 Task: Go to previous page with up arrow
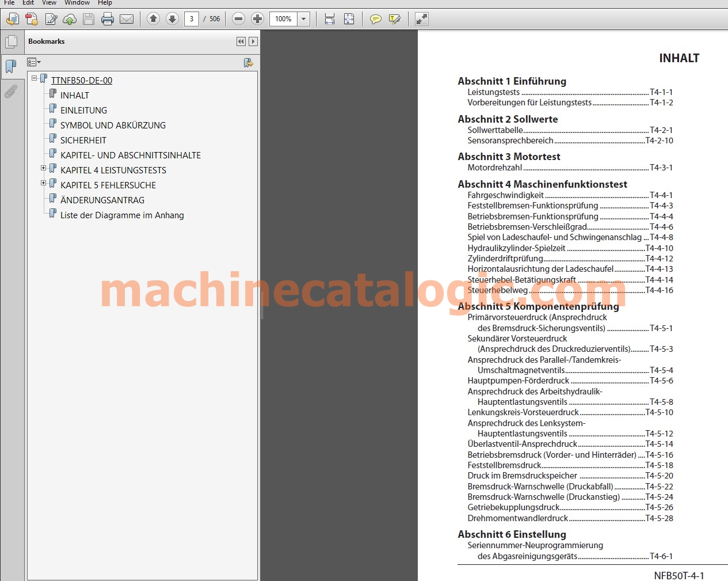(x=153, y=19)
